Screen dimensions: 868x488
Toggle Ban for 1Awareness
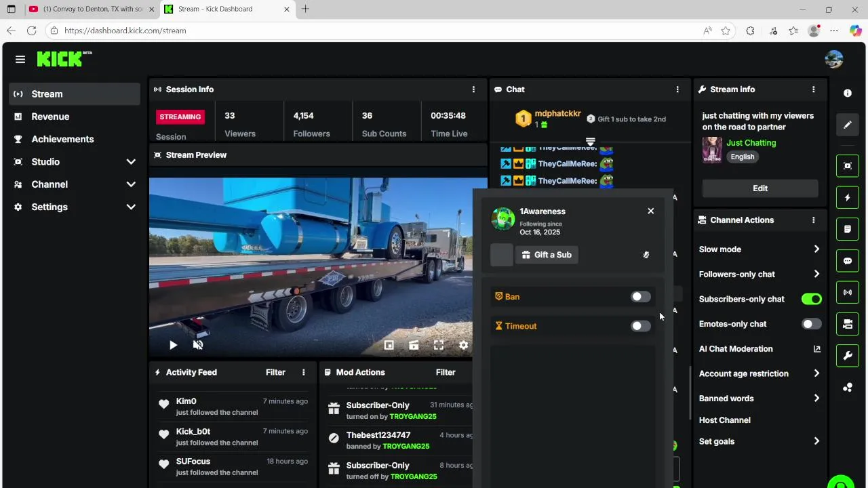[x=640, y=297]
